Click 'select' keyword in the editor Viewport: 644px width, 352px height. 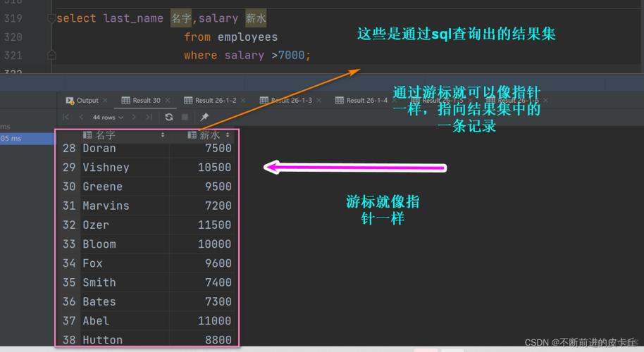tap(76, 18)
